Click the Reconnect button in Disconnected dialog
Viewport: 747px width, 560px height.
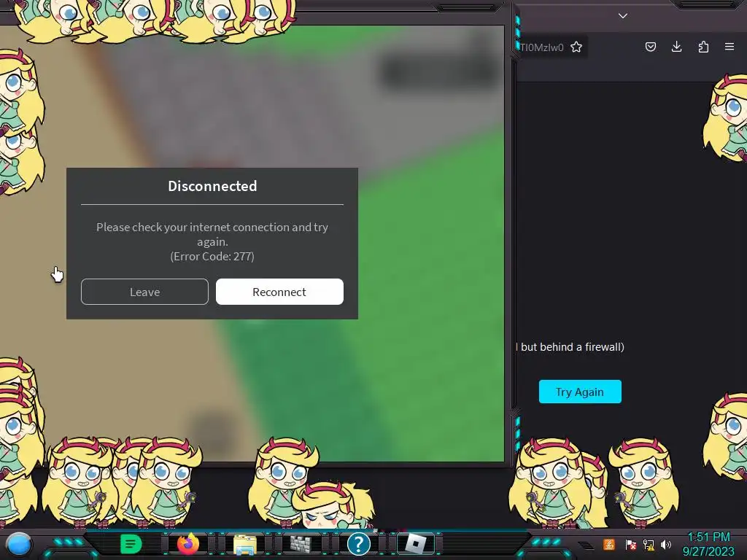[279, 292]
